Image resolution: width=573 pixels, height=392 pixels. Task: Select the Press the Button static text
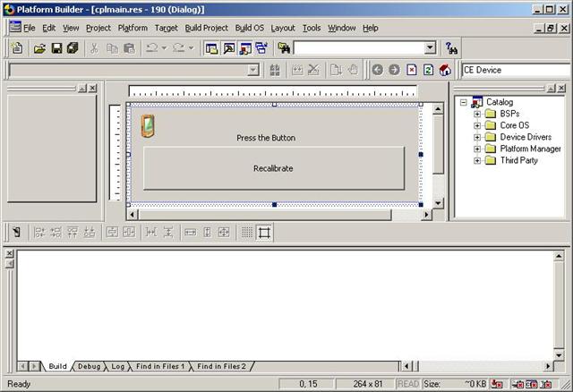(x=266, y=138)
